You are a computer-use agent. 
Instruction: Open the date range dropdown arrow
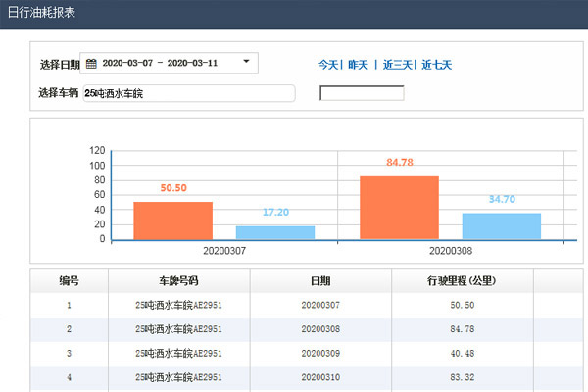point(246,63)
